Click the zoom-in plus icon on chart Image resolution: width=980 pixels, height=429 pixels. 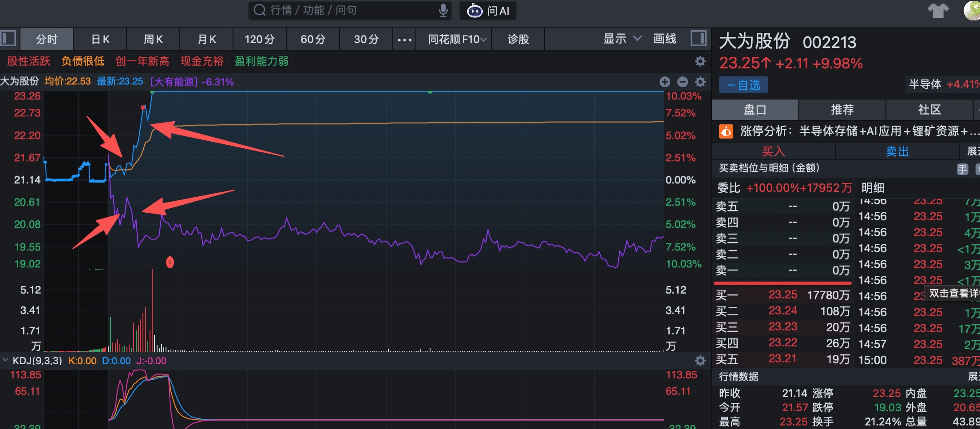664,82
